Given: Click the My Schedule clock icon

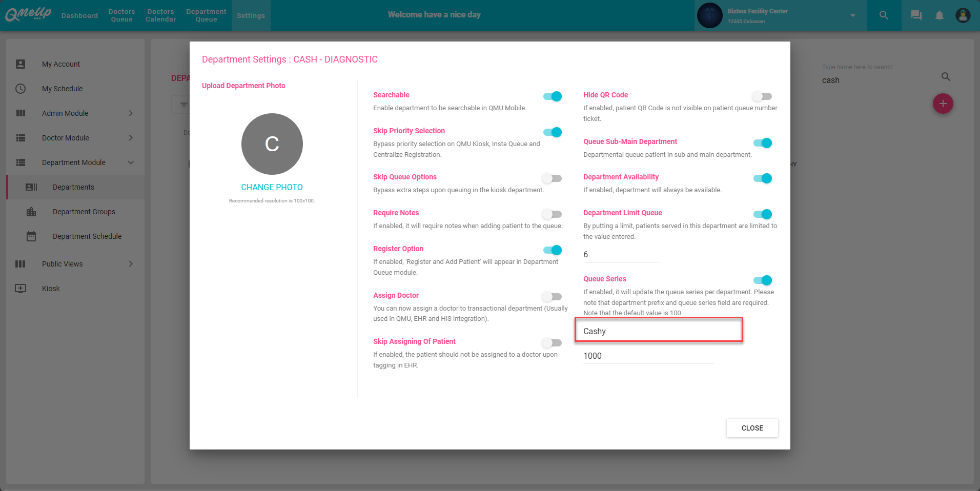Looking at the screenshot, I should tap(20, 88).
